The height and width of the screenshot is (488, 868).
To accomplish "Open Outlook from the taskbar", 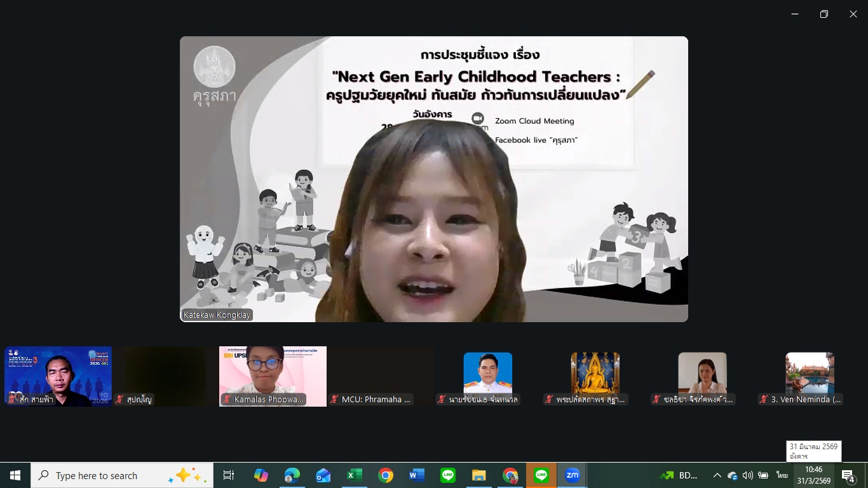I will pos(323,475).
